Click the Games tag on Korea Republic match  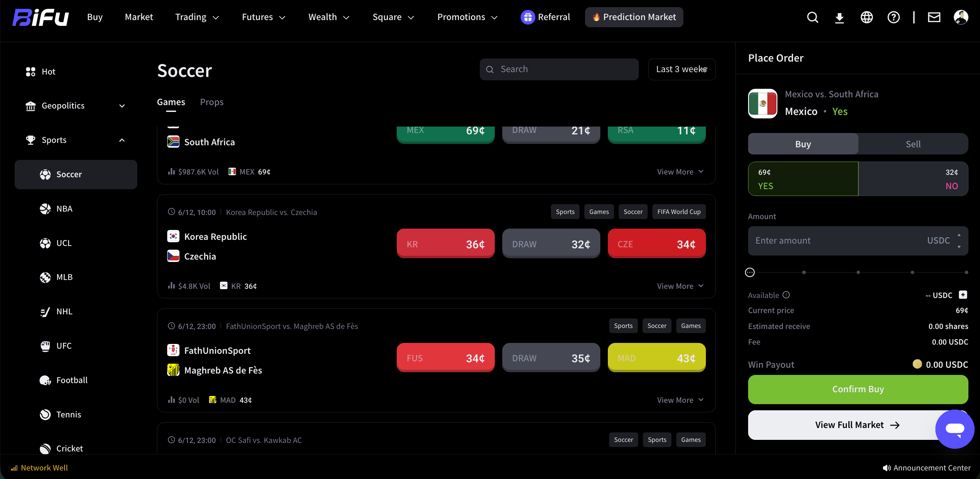click(599, 212)
